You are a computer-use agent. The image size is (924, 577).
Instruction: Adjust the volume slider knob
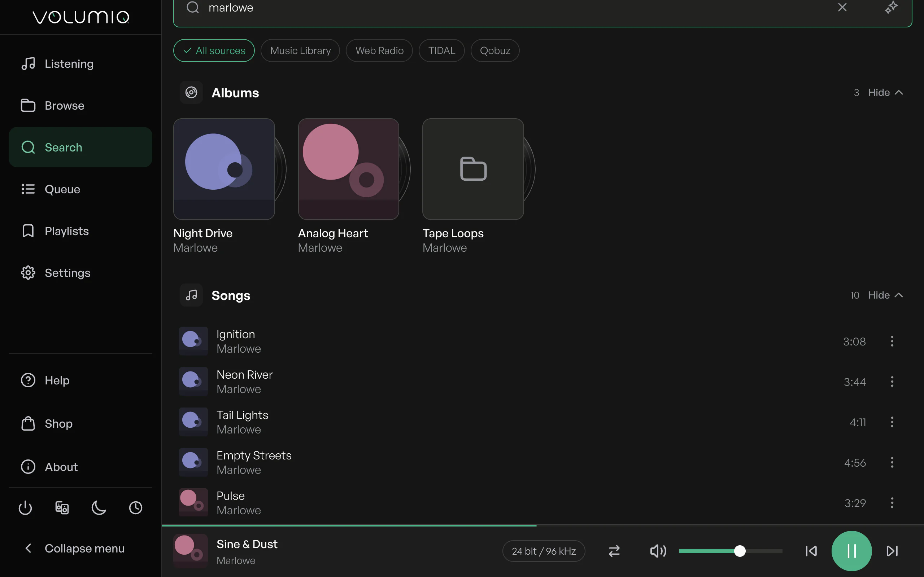[x=740, y=551]
